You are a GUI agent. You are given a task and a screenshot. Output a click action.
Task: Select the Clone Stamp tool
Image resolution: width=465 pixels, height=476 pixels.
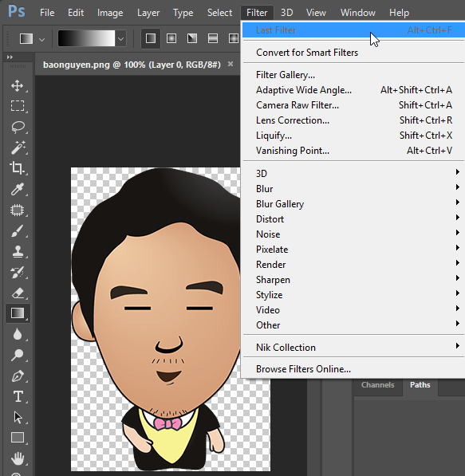coord(18,251)
